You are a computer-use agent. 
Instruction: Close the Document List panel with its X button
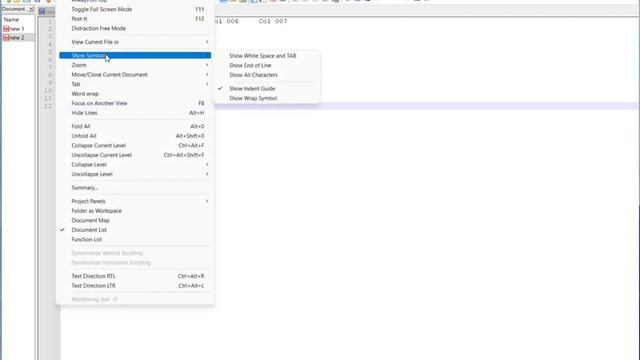[x=31, y=9]
